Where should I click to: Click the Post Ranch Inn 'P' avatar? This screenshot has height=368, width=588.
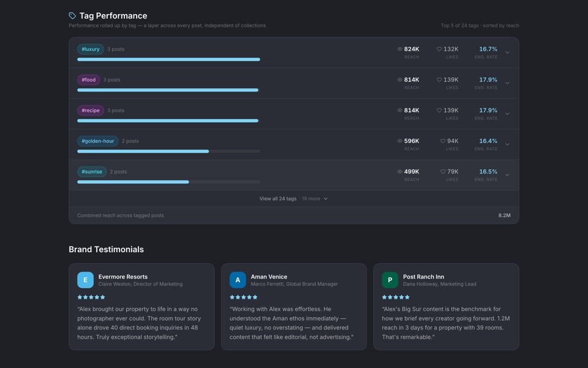390,280
